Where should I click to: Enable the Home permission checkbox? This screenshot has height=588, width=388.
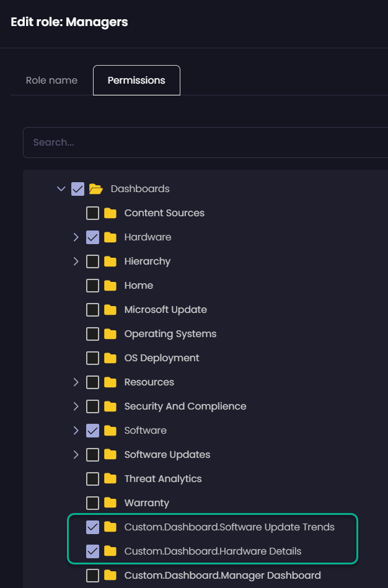(x=92, y=286)
